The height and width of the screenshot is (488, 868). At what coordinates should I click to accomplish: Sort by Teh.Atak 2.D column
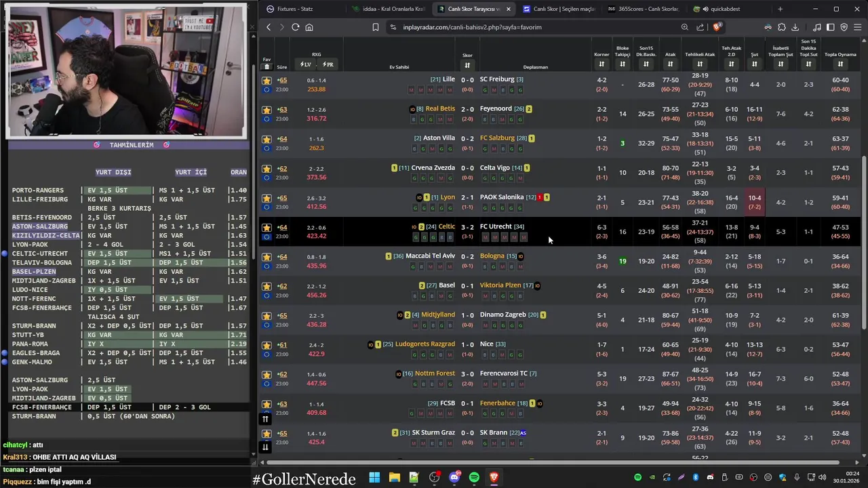point(731,64)
